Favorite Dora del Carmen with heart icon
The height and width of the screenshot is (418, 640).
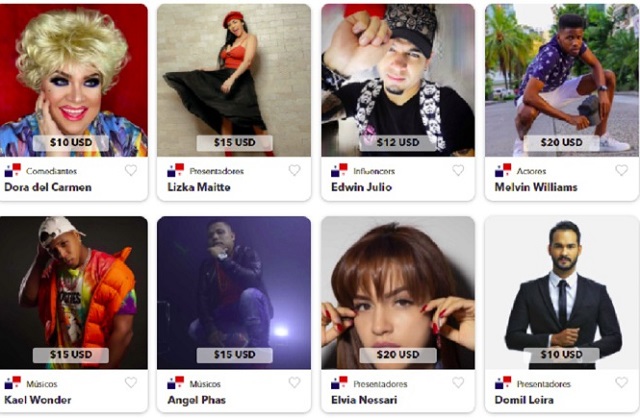[131, 170]
